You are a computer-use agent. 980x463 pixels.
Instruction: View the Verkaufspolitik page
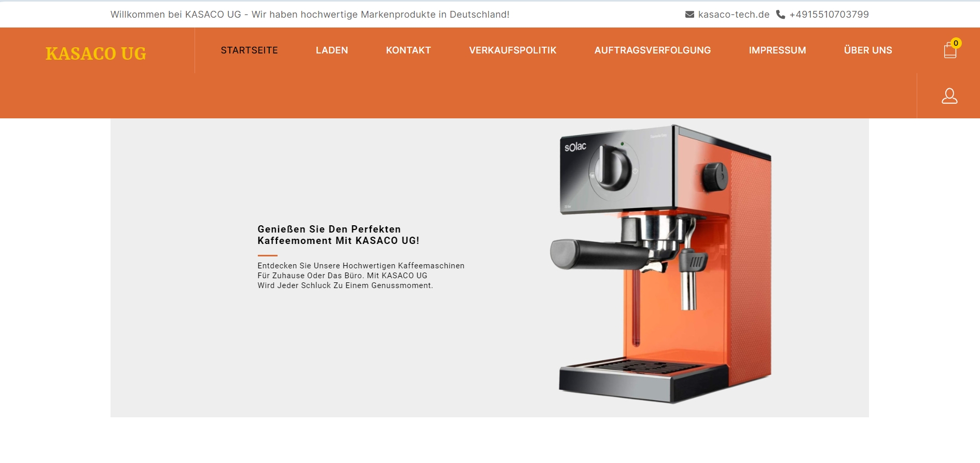click(513, 50)
